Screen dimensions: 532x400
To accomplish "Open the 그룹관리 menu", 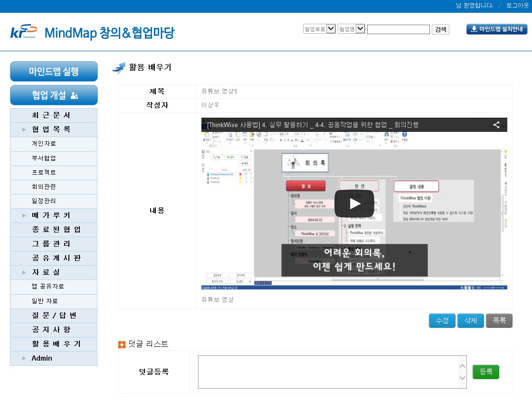I will (54, 244).
